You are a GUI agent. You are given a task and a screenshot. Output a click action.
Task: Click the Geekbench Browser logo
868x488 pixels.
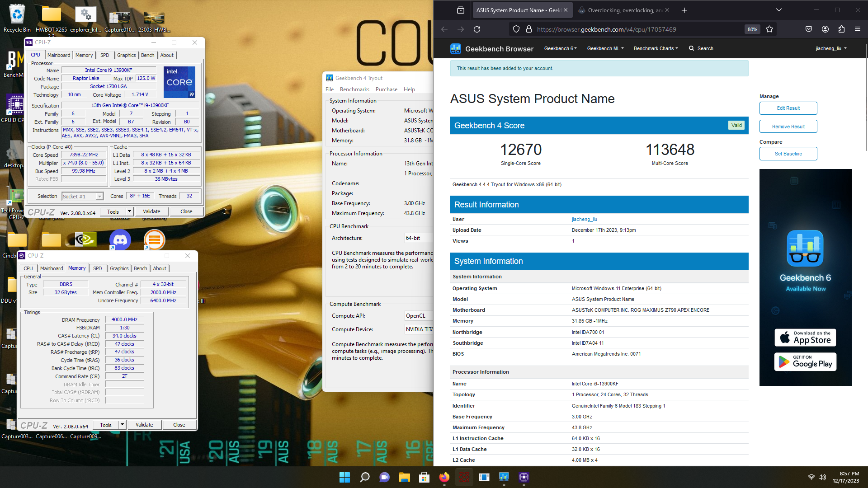[492, 49]
